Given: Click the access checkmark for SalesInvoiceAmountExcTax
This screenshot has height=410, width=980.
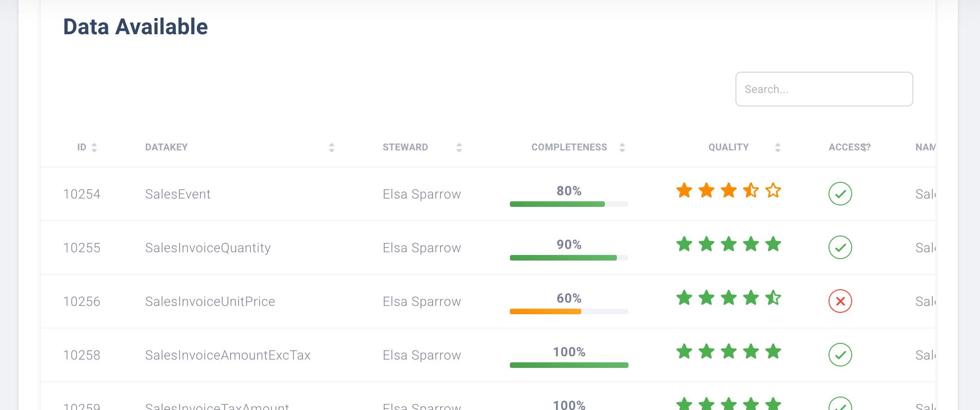Looking at the screenshot, I should tap(840, 355).
